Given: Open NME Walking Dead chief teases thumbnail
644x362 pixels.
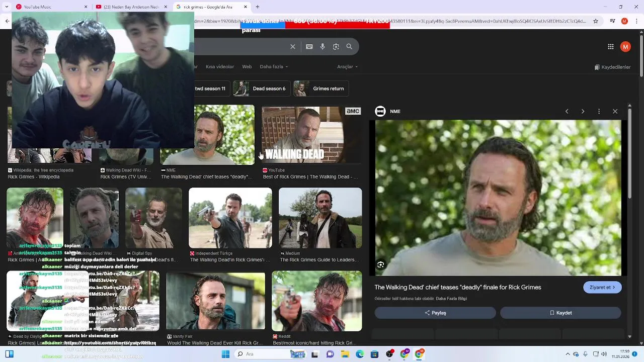Looking at the screenshot, I should (x=207, y=135).
